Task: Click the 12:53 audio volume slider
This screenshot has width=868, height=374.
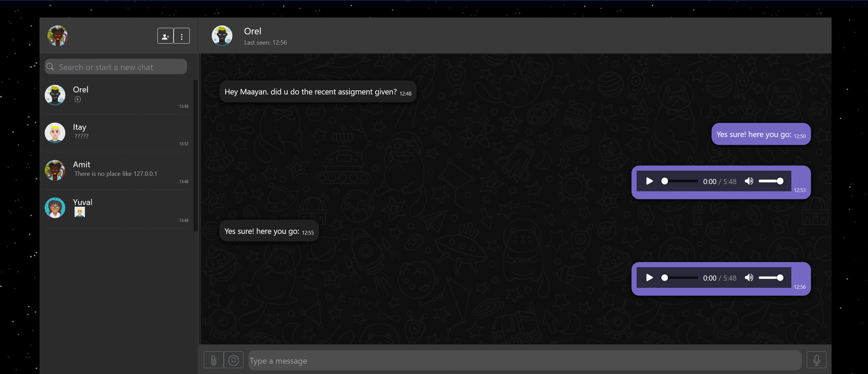Action: pos(771,181)
